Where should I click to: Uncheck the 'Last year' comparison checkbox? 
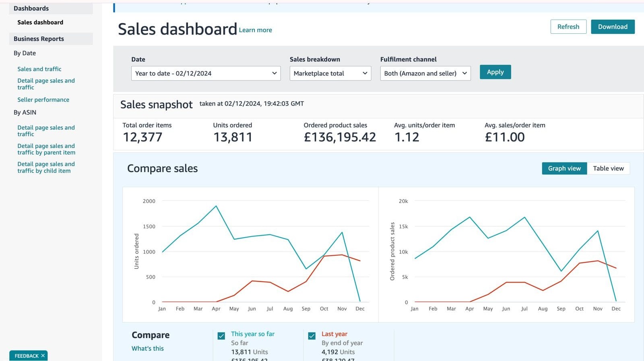312,336
